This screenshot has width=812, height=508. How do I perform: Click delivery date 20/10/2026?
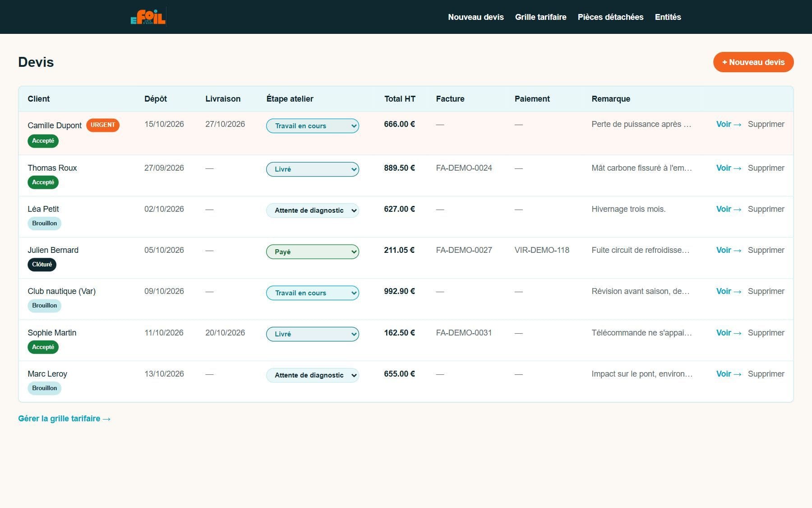pyautogui.click(x=225, y=333)
